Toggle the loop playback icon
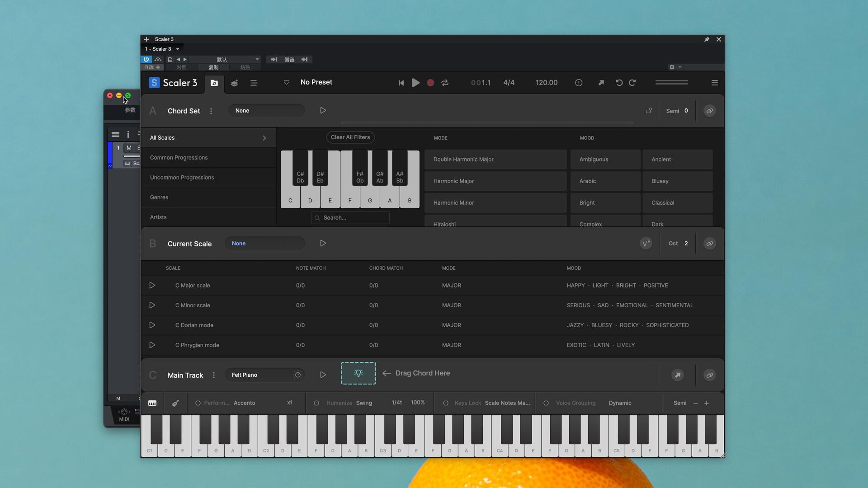This screenshot has height=488, width=868. coord(445,83)
